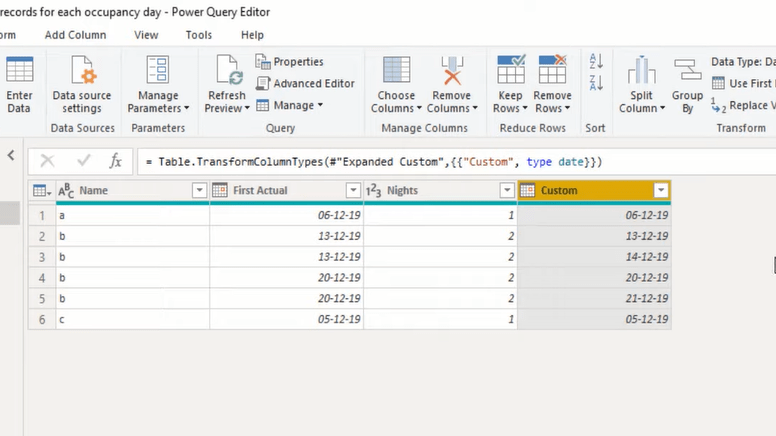The image size is (776, 436).
Task: Click the Choose Columns icon
Action: (x=396, y=70)
